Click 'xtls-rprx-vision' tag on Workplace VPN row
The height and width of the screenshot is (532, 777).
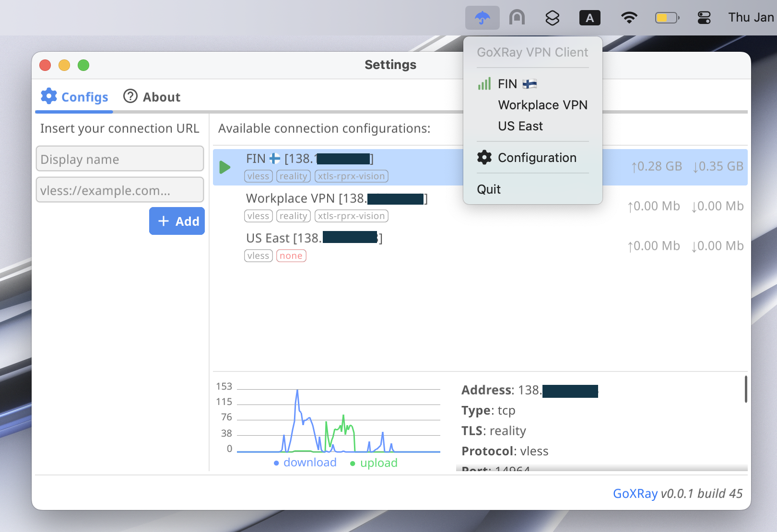352,216
